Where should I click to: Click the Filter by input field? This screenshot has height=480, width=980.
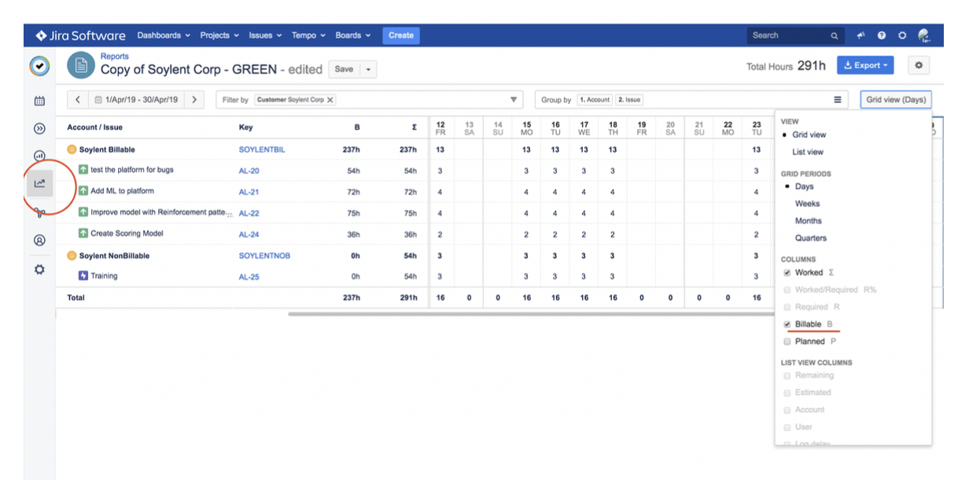[370, 100]
